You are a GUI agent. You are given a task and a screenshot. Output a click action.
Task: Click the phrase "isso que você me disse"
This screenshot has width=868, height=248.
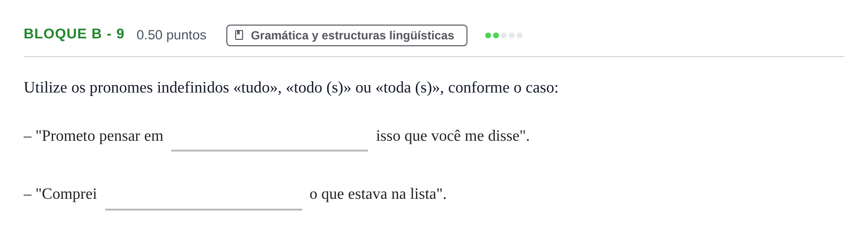tap(448, 136)
